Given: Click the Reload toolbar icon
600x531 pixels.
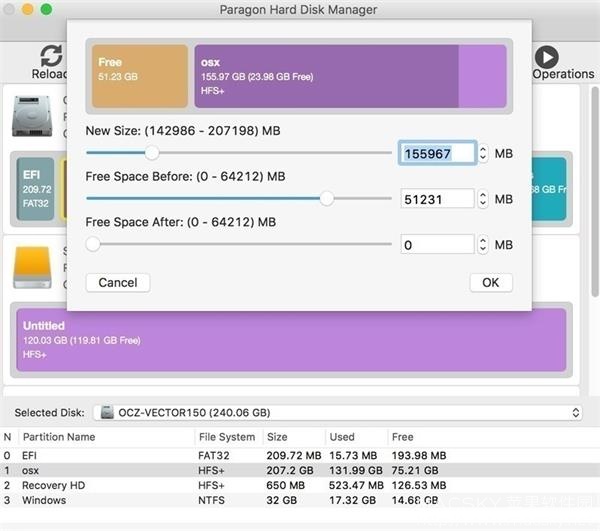Looking at the screenshot, I should 51,56.
